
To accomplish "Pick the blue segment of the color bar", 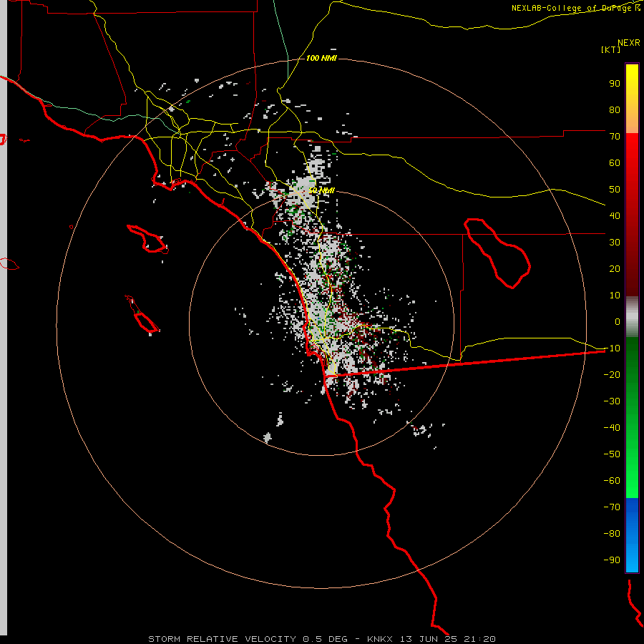I will [x=632, y=535].
